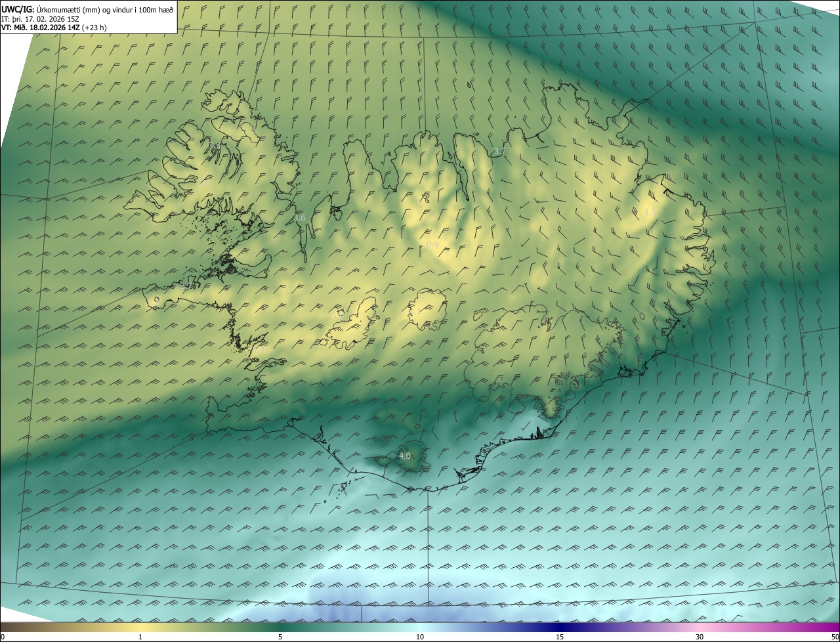840x642 pixels.
Task: Click the 3.7 value label on the northern coast
Action: pyautogui.click(x=499, y=151)
